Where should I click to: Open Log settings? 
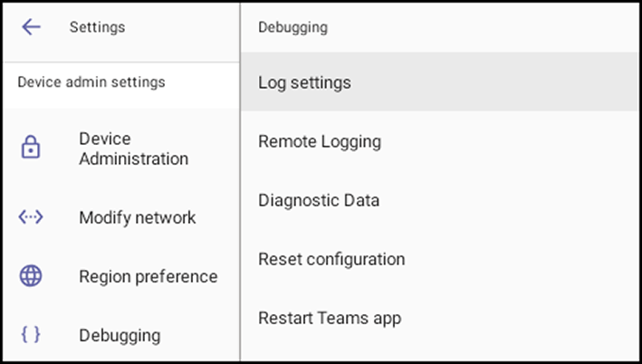tap(439, 81)
